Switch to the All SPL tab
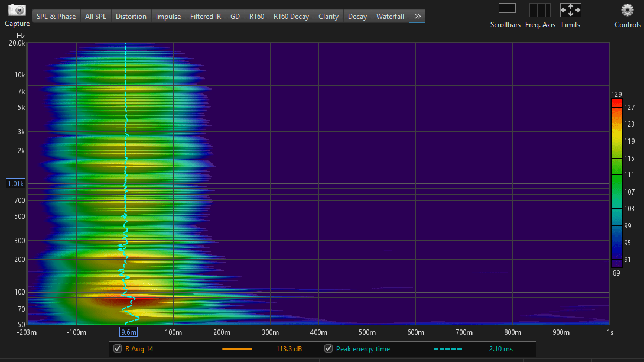 pos(96,17)
